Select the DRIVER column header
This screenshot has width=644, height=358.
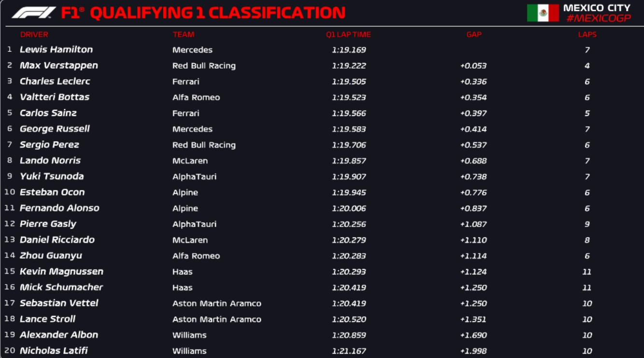point(34,35)
